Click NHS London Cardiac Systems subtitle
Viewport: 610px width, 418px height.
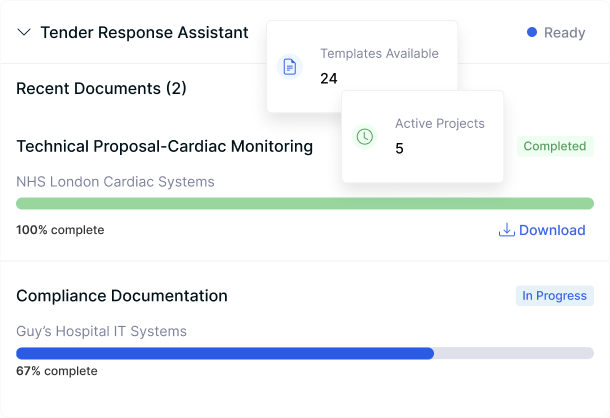(115, 182)
